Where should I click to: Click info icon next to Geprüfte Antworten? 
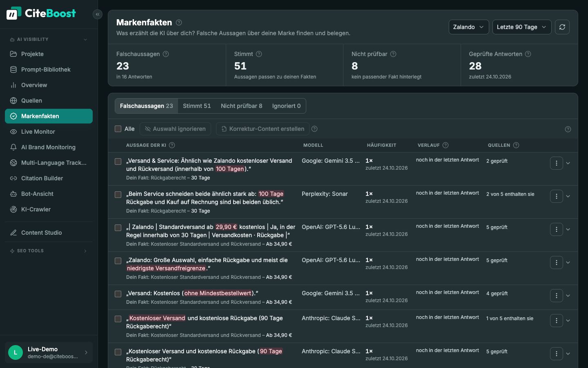pyautogui.click(x=528, y=54)
